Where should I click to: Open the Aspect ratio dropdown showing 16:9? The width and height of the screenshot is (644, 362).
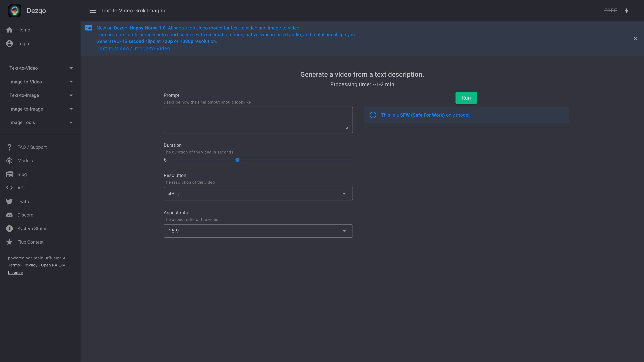(258, 231)
